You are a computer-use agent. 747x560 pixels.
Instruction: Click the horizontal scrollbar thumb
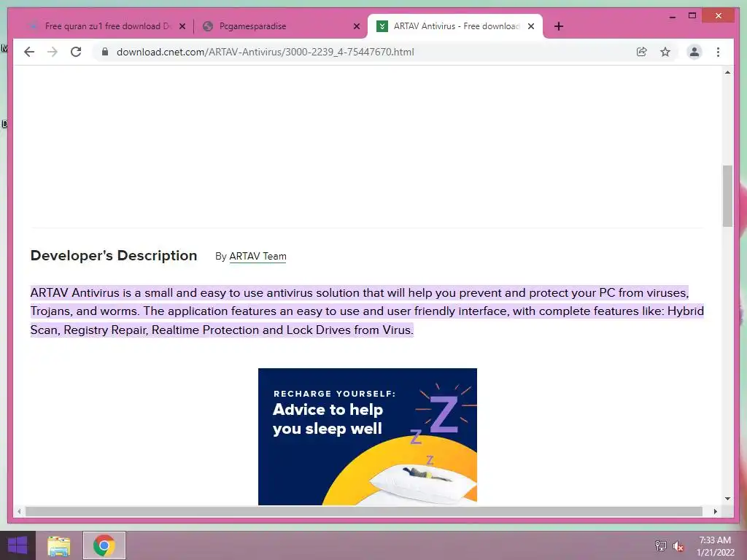click(x=364, y=511)
